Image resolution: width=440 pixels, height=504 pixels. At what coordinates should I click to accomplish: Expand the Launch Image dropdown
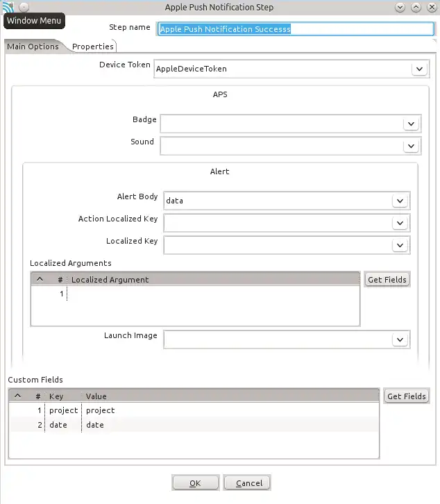(x=400, y=339)
